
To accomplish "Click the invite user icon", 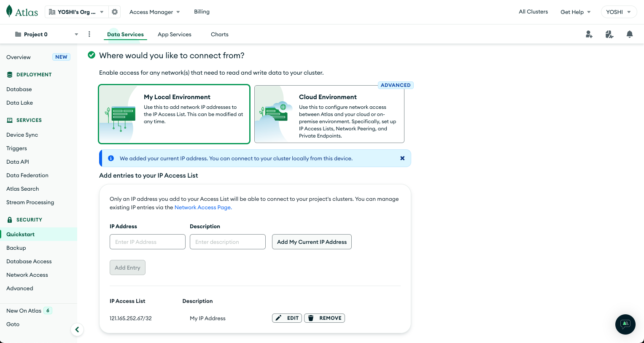I will pyautogui.click(x=589, y=34).
